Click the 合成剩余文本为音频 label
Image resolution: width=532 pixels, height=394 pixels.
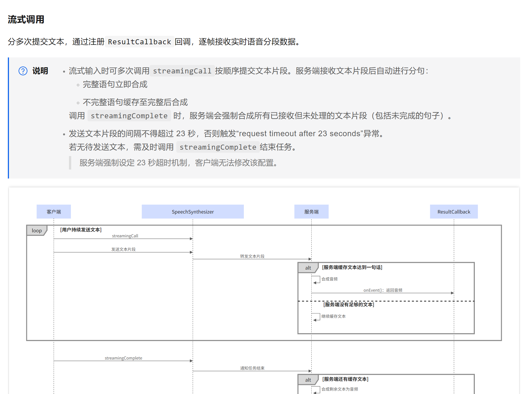tap(340, 389)
